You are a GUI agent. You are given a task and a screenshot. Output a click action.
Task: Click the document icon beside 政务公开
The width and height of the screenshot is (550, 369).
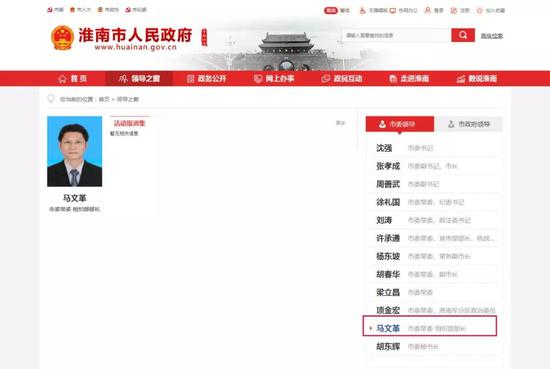190,79
